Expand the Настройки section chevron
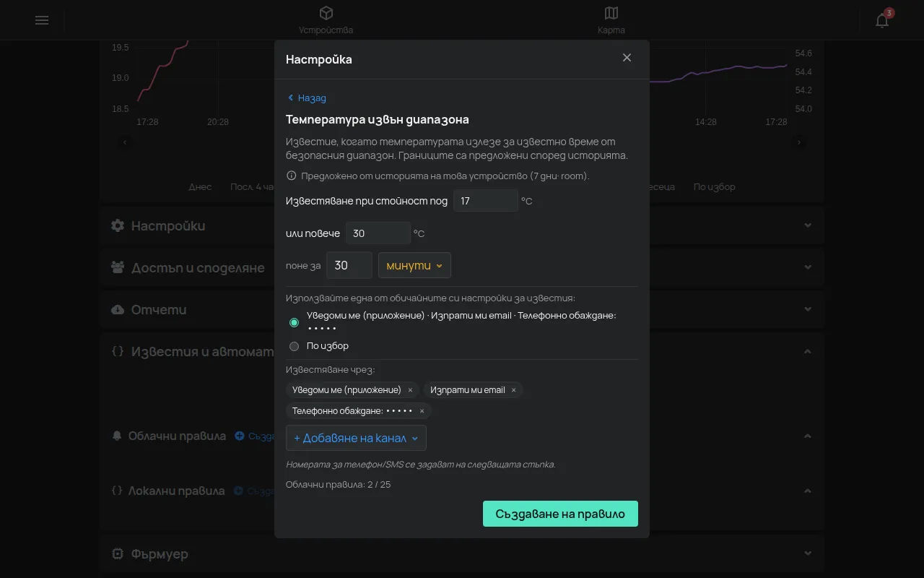 808,225
